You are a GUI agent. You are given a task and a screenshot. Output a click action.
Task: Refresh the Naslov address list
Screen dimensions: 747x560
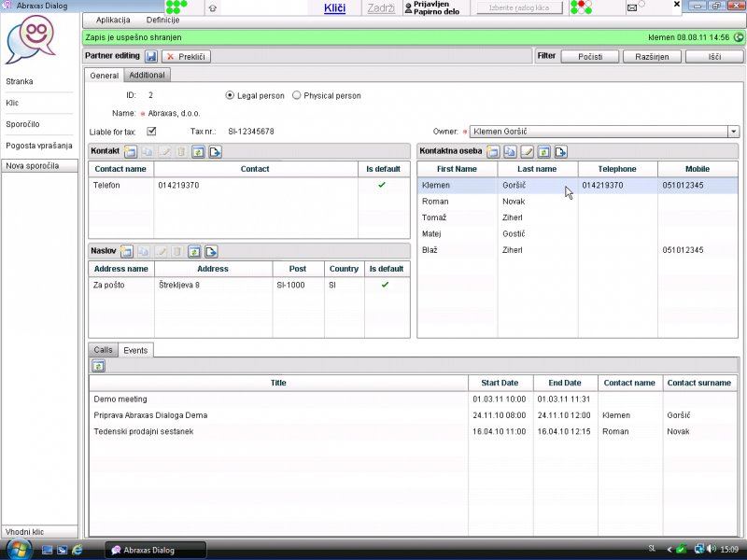[x=194, y=251]
